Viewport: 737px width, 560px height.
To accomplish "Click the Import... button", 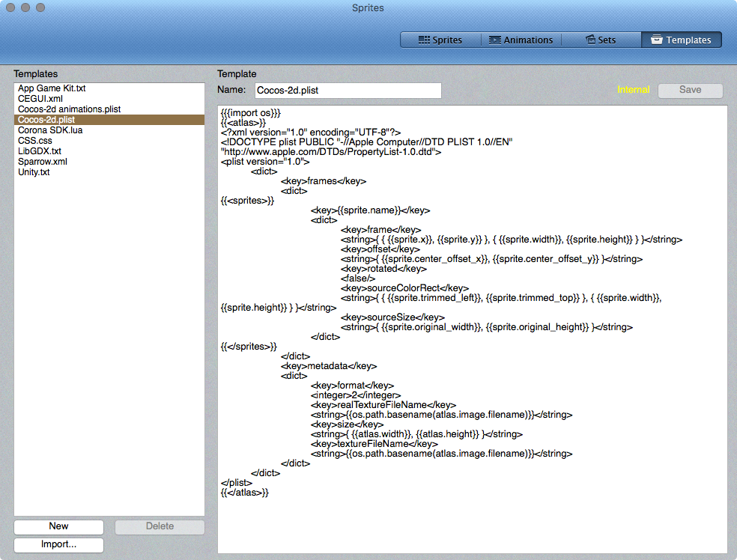I will [58, 544].
